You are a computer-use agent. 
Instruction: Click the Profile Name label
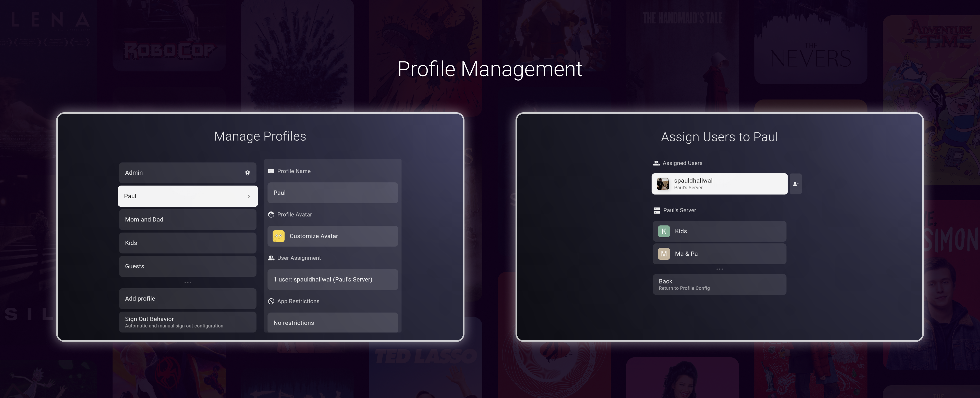point(294,171)
